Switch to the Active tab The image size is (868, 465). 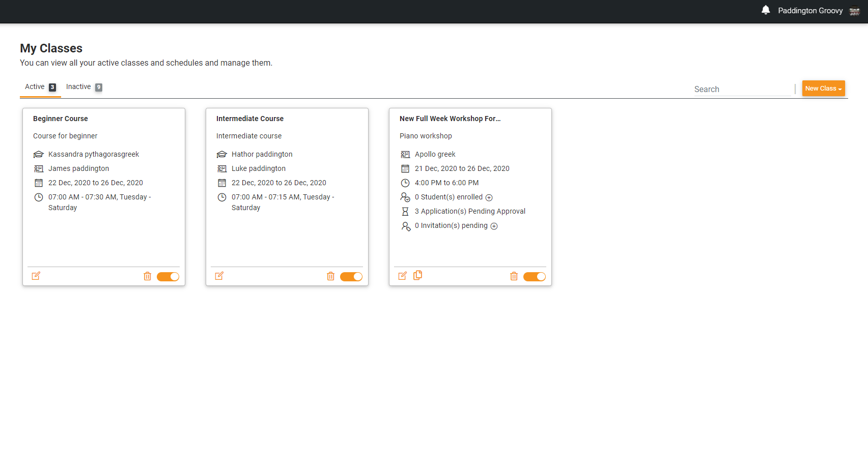point(40,87)
